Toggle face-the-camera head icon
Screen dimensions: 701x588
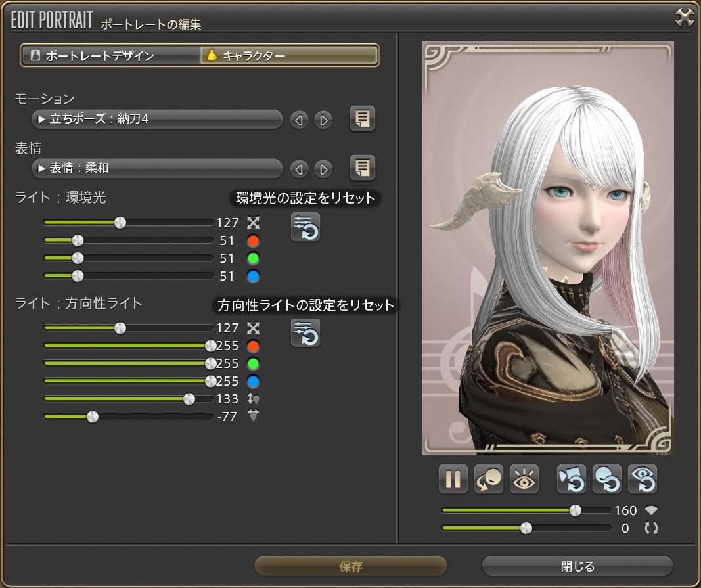[489, 479]
